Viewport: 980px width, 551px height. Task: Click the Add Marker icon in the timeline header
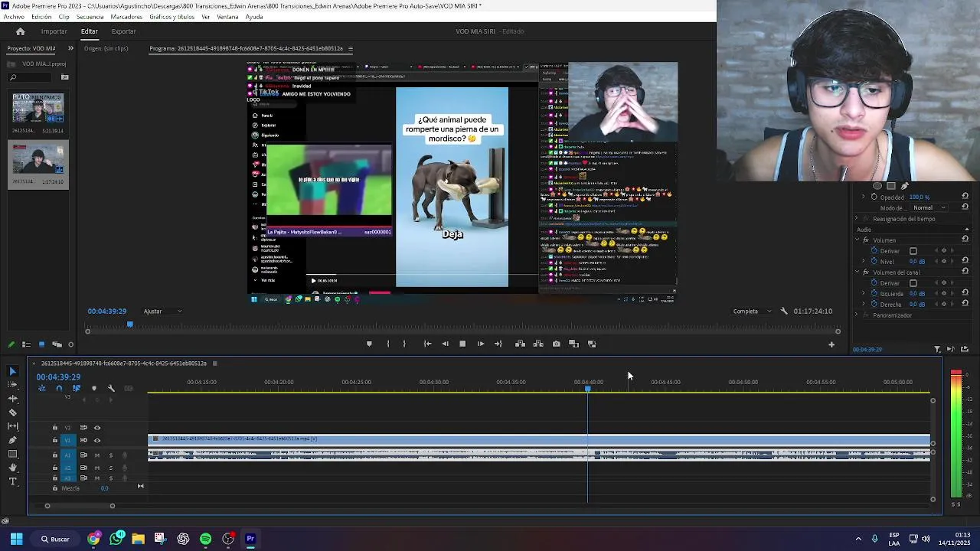tap(94, 388)
